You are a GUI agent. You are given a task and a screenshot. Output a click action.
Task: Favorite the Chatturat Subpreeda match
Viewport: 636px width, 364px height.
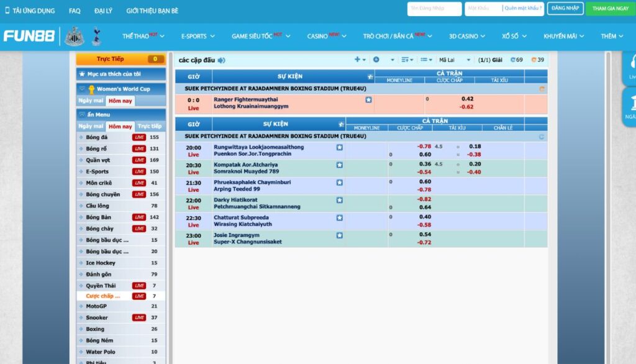(340, 217)
